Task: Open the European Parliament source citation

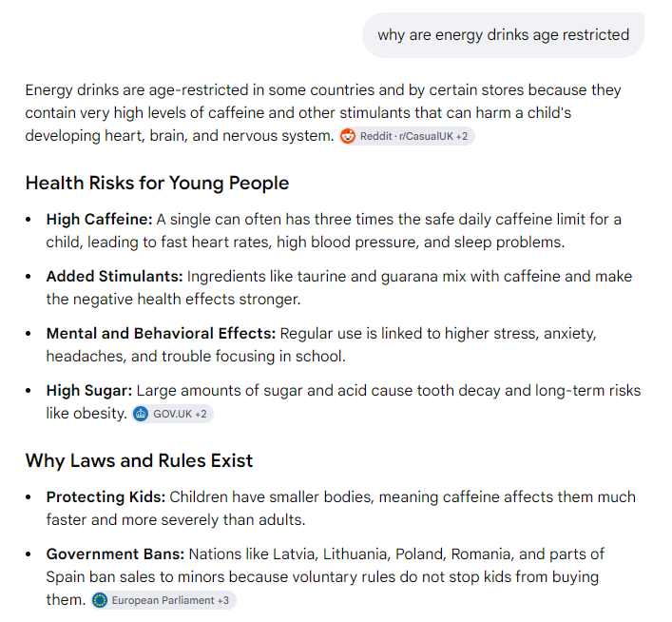Action: pyautogui.click(x=163, y=600)
